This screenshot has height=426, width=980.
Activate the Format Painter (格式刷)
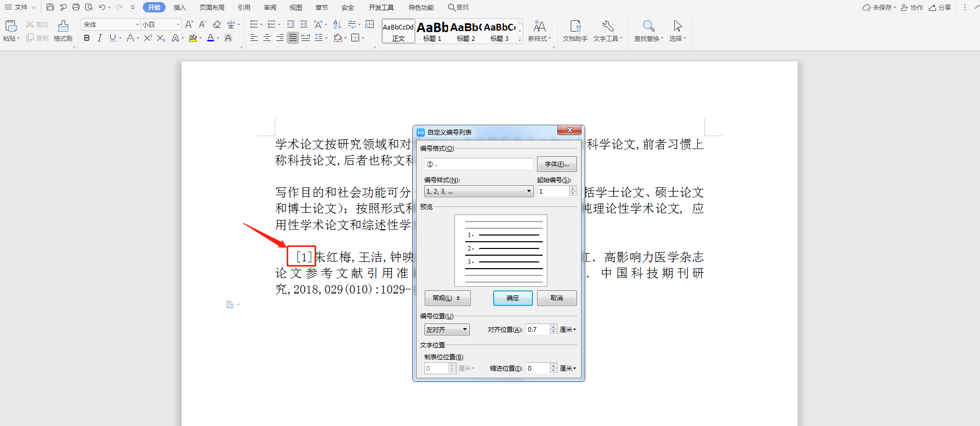[x=63, y=31]
